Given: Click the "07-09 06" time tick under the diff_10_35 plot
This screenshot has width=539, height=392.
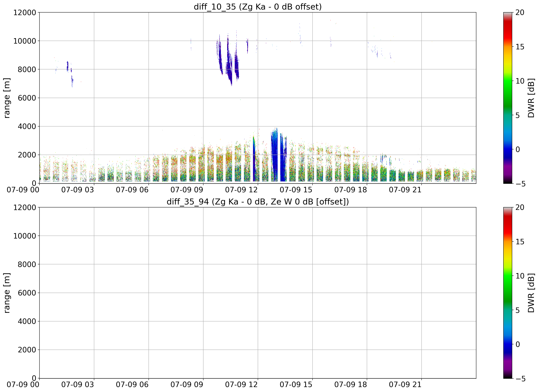Looking at the screenshot, I should pos(132,190).
